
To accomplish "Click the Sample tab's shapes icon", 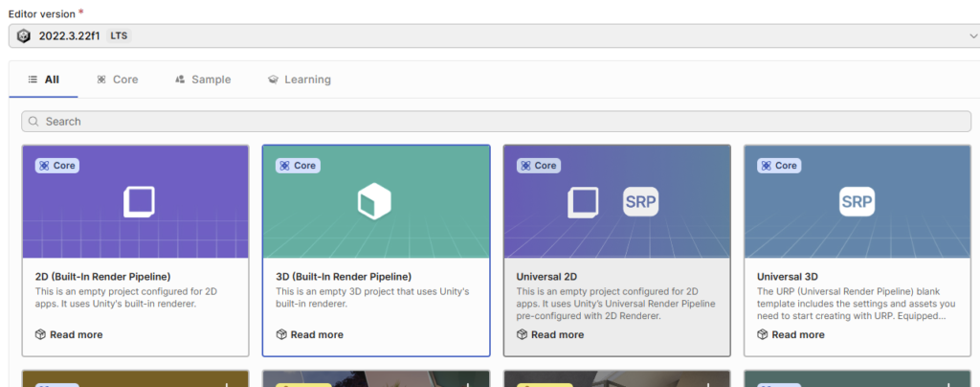I will tap(180, 80).
